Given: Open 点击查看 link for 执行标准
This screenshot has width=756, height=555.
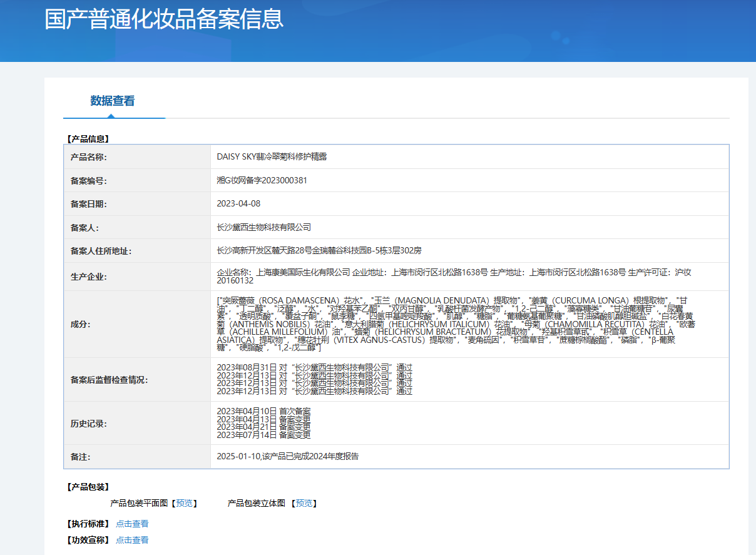Looking at the screenshot, I should pos(132,524).
